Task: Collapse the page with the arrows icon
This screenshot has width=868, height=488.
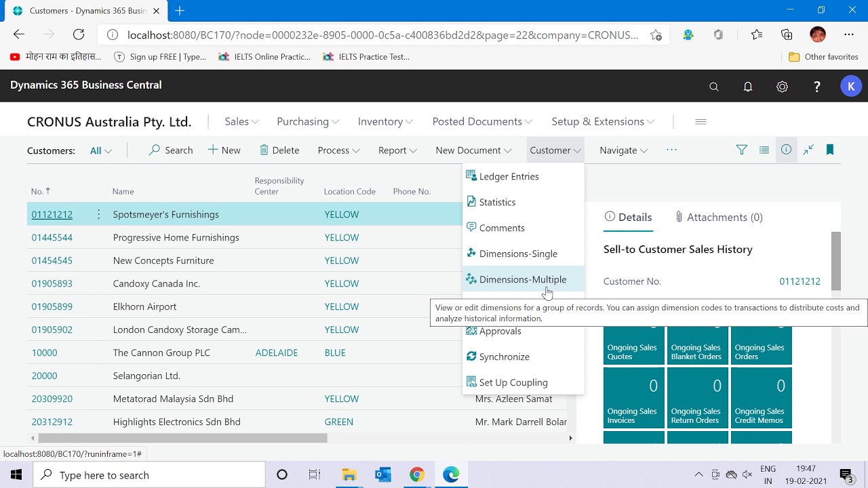Action: point(808,150)
